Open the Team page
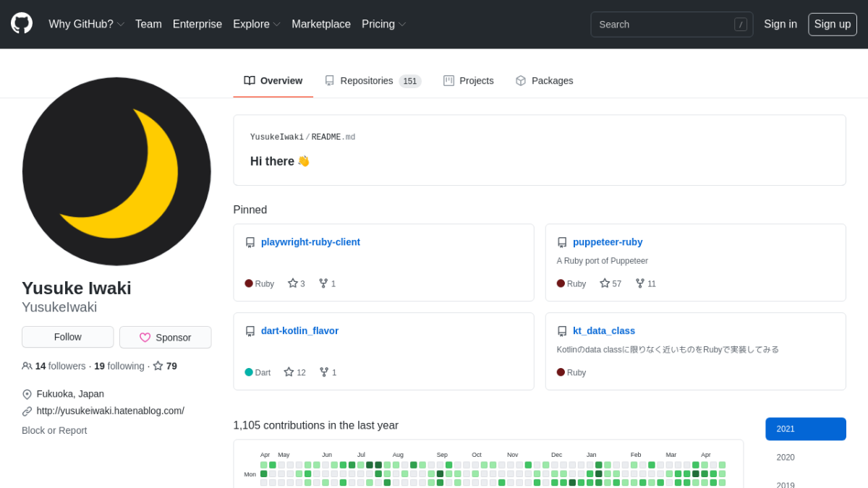 point(148,24)
